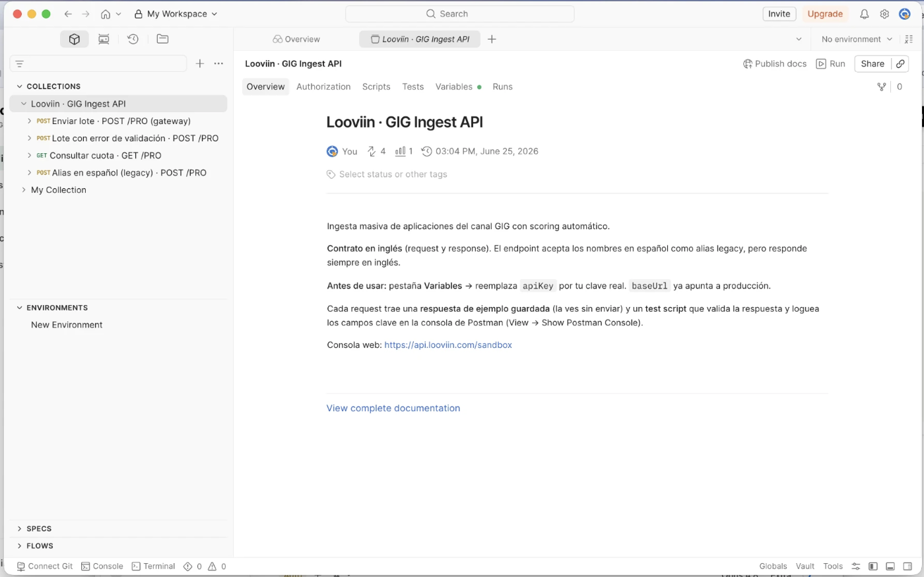
Task: Toggle the right sidebar layout icon
Action: click(907, 566)
